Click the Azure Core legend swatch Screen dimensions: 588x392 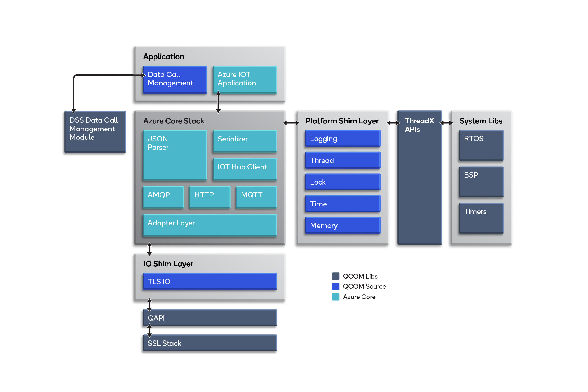tap(336, 297)
